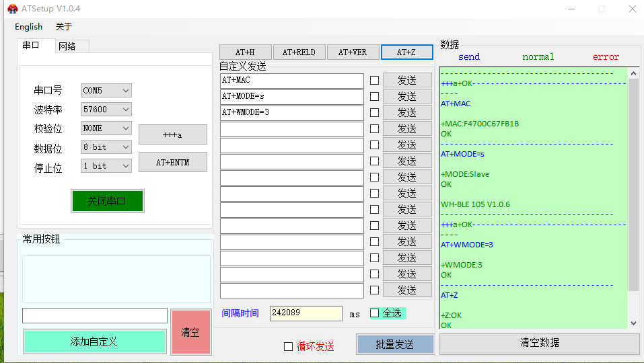Switch to the 网络 tab
644x363 pixels.
coord(67,46)
